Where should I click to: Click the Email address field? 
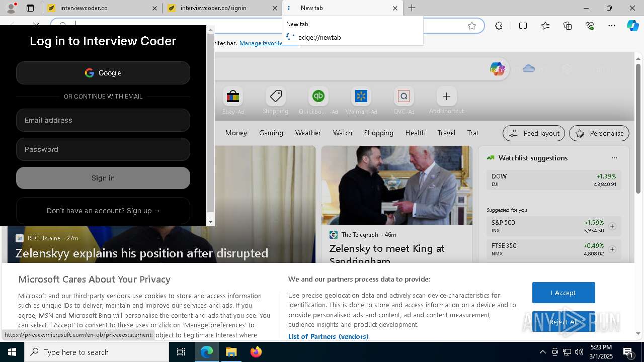[x=103, y=120]
